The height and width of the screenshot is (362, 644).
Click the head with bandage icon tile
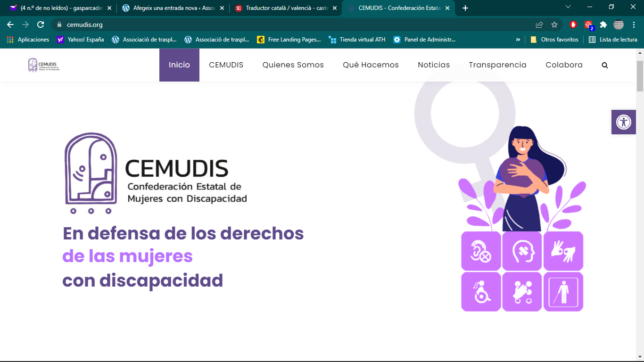(522, 251)
